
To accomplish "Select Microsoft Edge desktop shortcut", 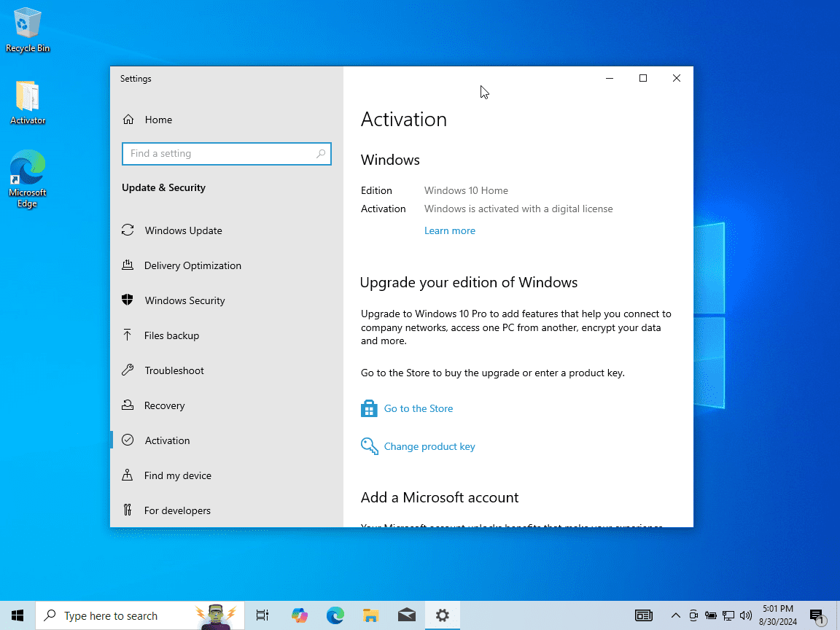I will pos(27,179).
